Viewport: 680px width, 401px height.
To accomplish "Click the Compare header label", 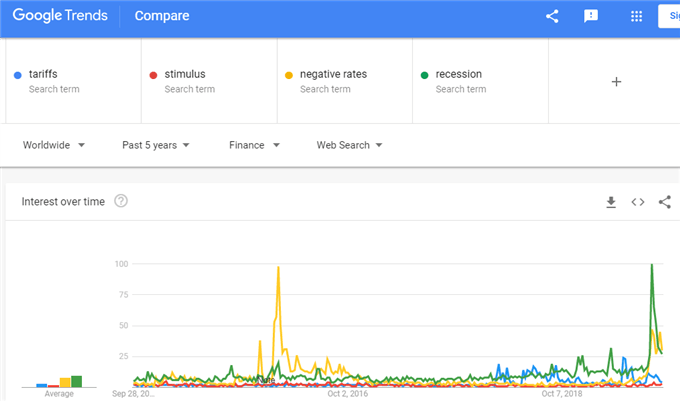I will (162, 16).
